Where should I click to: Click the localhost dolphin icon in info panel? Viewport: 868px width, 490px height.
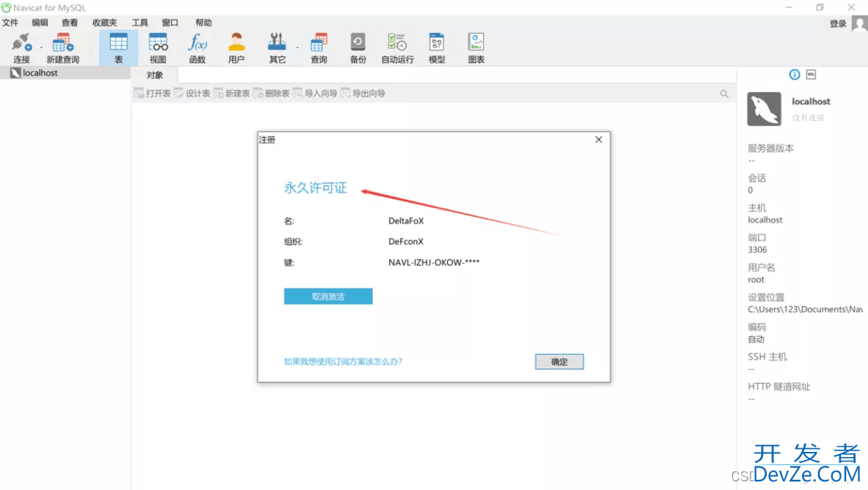(x=764, y=109)
